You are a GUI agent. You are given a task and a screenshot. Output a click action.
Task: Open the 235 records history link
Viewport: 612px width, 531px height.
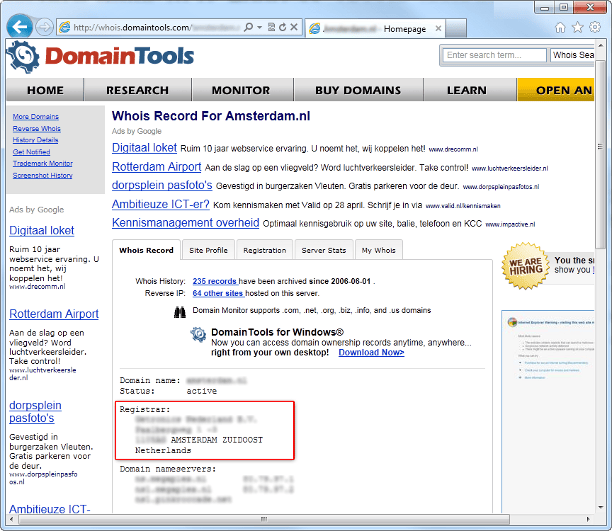215,281
